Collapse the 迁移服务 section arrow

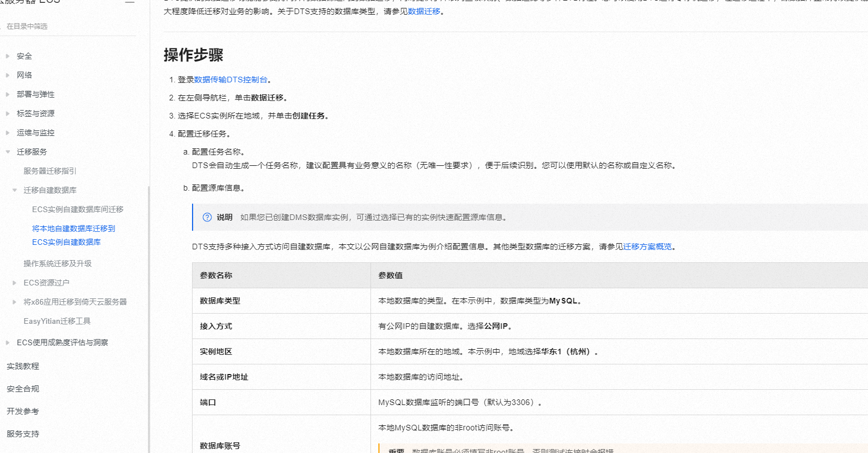tap(7, 152)
